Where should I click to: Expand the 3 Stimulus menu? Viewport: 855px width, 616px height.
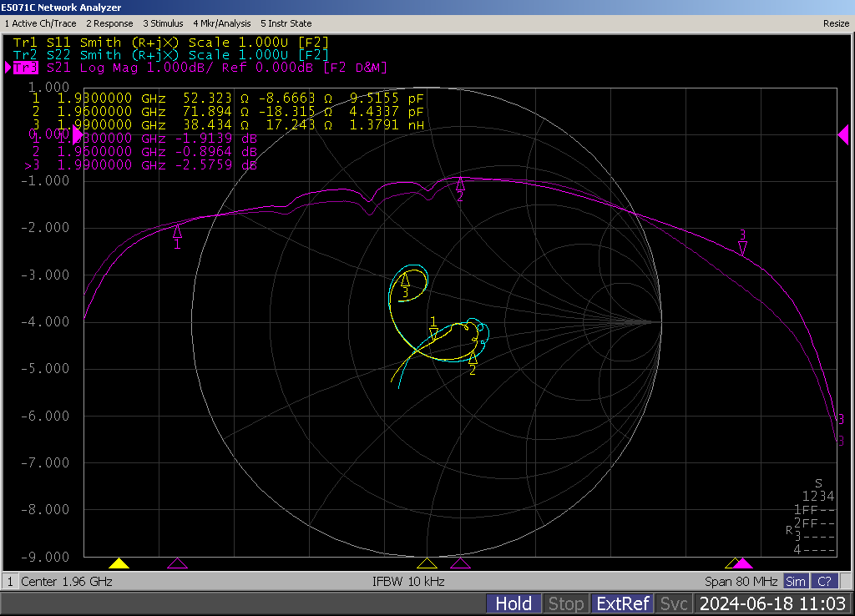164,23
